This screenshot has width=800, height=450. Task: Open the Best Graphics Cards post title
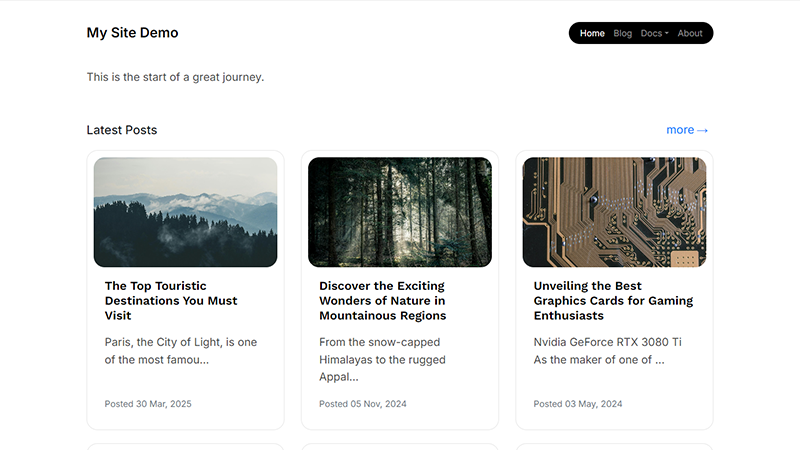click(613, 300)
